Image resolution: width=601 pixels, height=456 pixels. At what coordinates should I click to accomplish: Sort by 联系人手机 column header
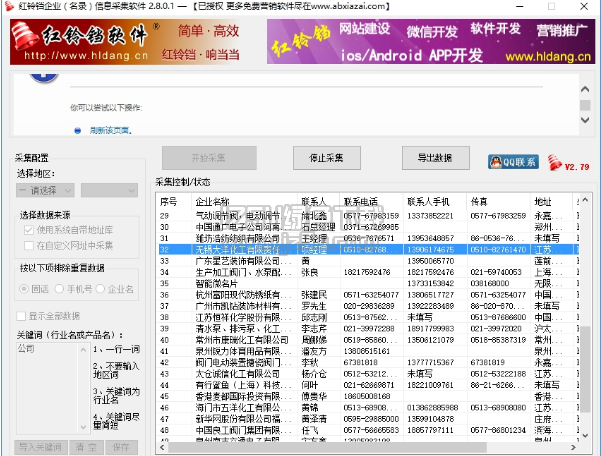[x=435, y=202]
